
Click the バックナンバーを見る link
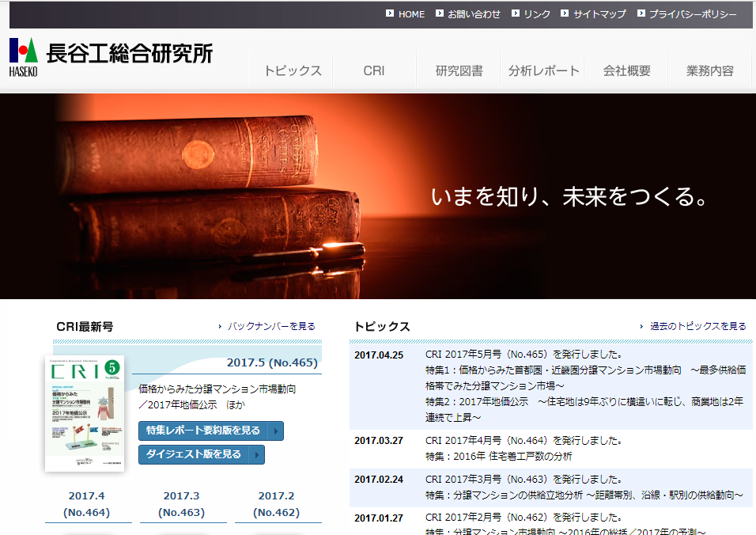click(x=271, y=326)
